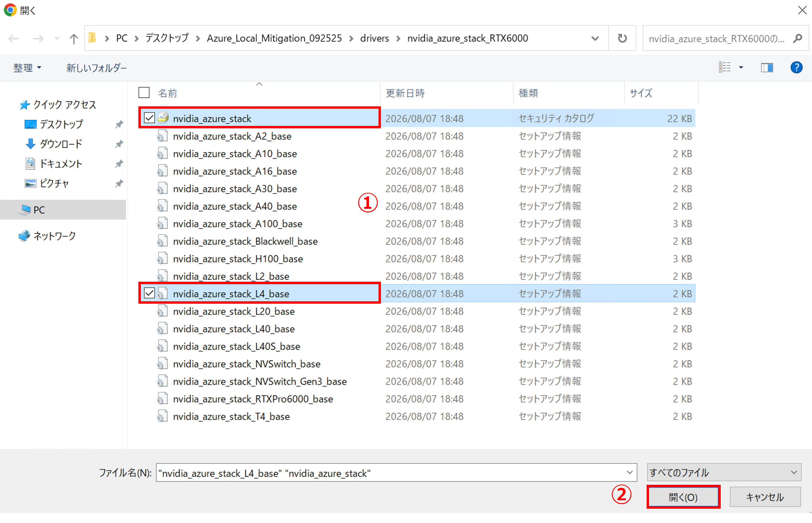Click the drivers breadcrumb segment

[x=374, y=38]
